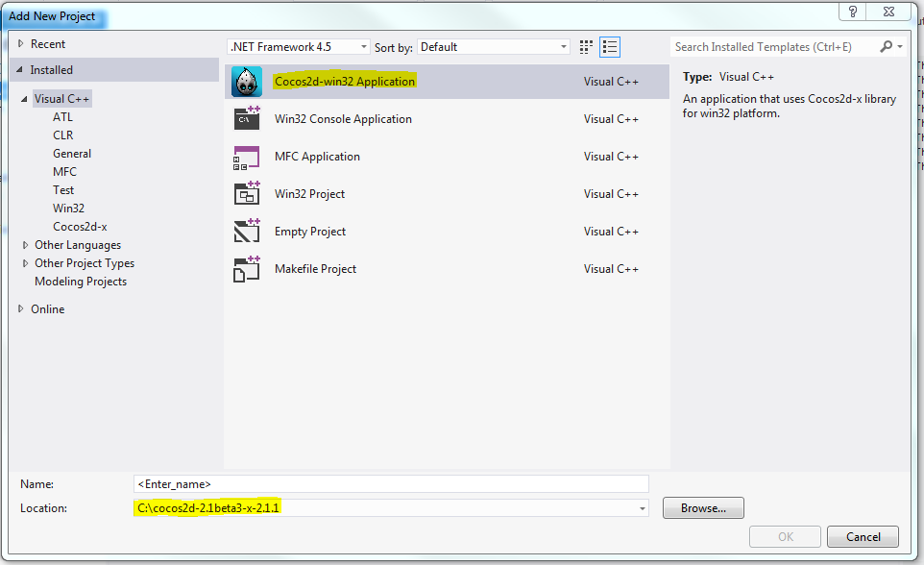Viewport: 924px width, 565px height.
Task: Switch to small icons grid view
Action: (588, 47)
